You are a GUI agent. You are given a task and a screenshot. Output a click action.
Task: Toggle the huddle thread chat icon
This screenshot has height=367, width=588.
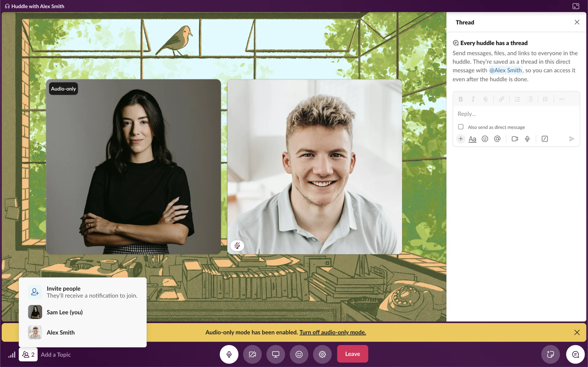coord(575,354)
